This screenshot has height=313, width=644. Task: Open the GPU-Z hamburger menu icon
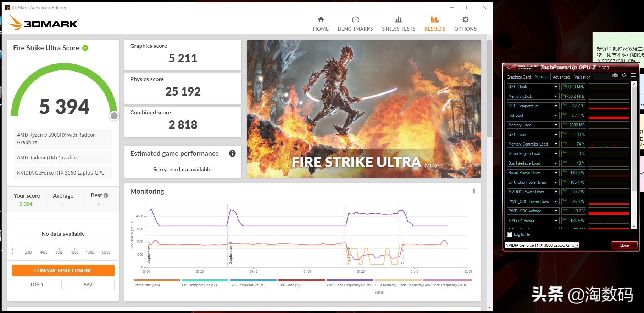click(x=633, y=75)
